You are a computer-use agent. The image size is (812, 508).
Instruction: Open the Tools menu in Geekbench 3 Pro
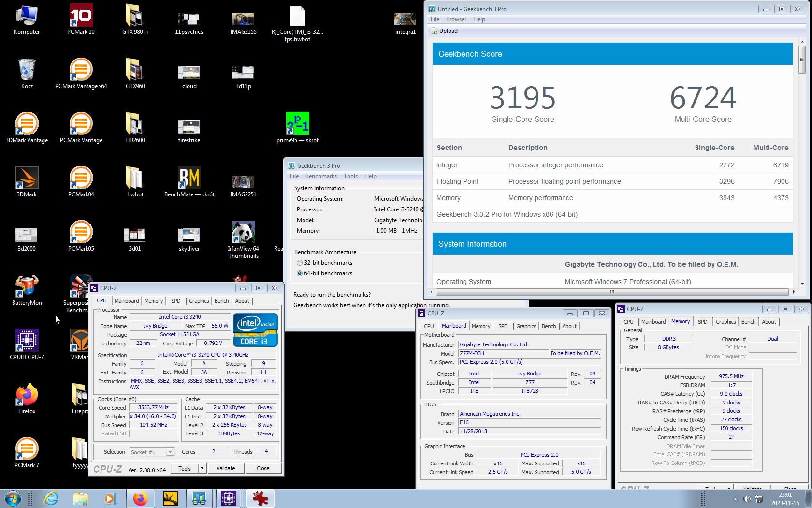(350, 176)
